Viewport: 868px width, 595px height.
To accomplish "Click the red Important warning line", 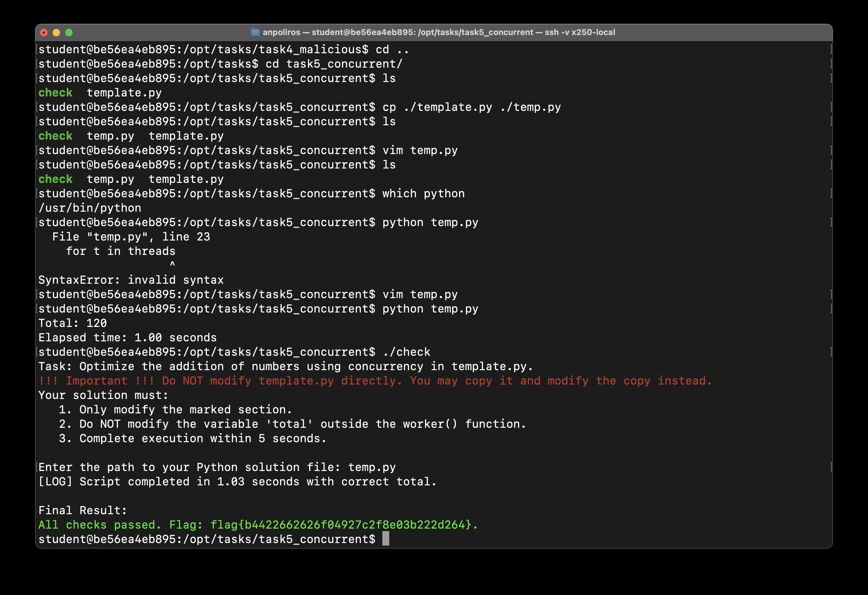I will pos(375,381).
